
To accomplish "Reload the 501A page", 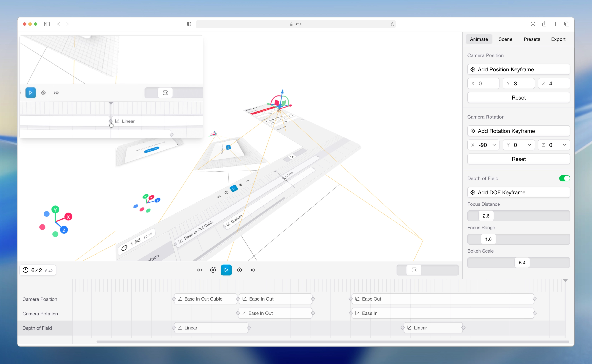I will [x=392, y=24].
